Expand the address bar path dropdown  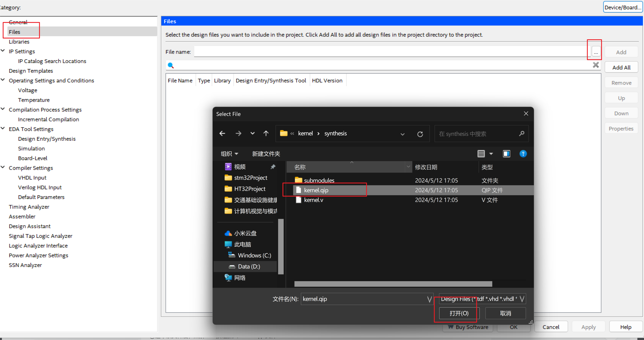pos(402,134)
